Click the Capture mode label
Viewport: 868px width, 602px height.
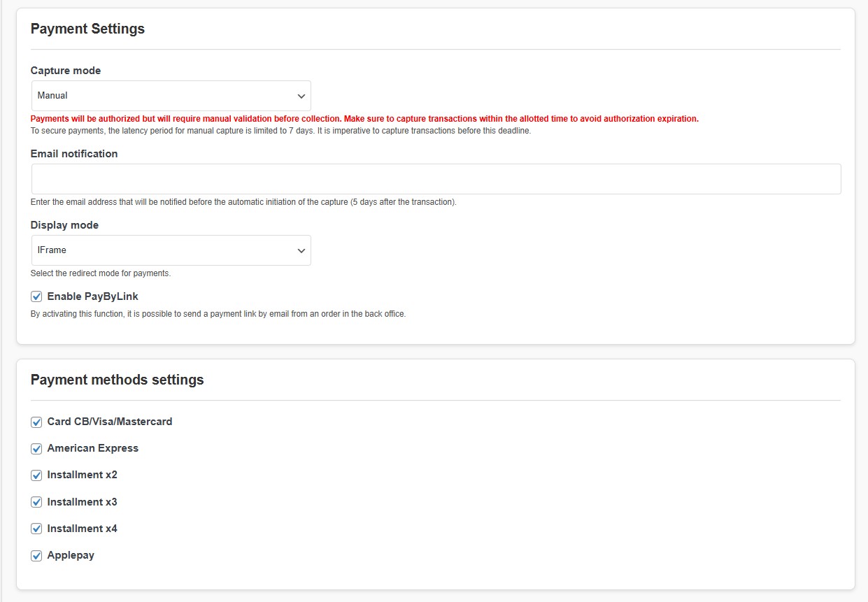[65, 70]
